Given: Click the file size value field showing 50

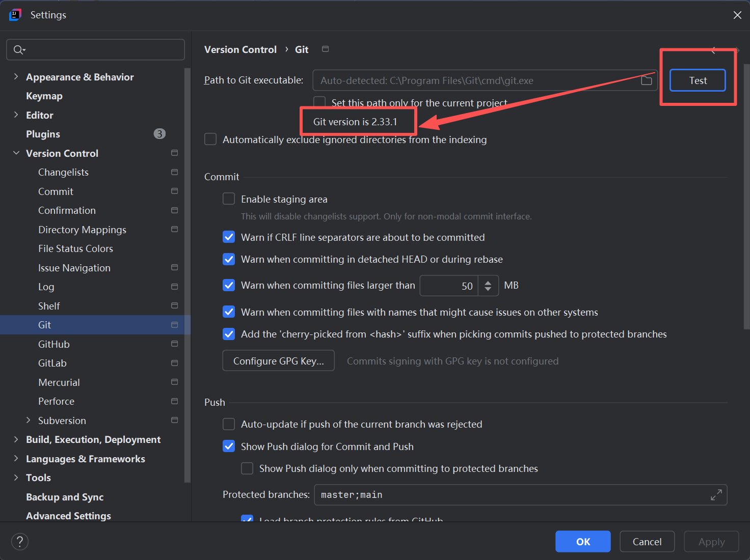Looking at the screenshot, I should (449, 286).
